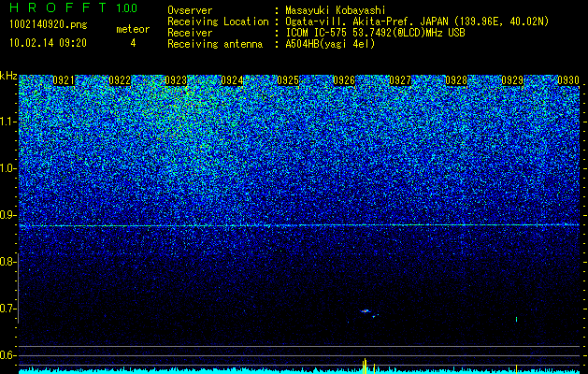Click the 0.9 frequency axis label
588x374 pixels.
coord(7,215)
